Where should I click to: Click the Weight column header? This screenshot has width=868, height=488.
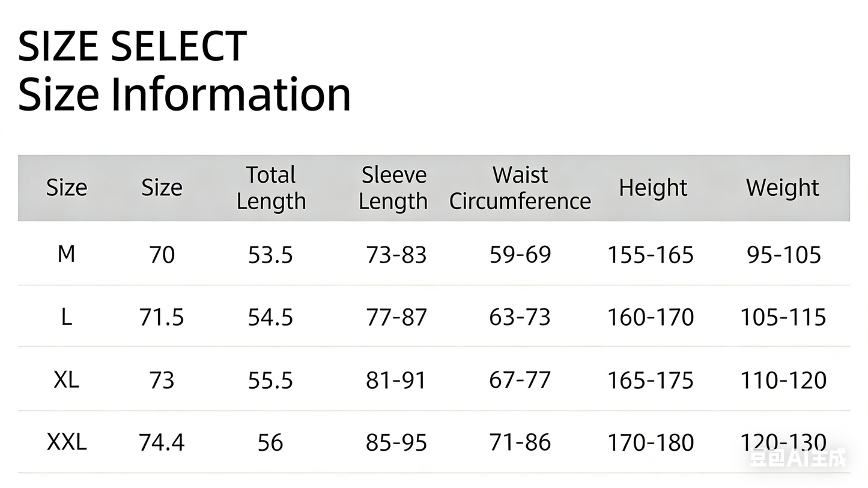[x=782, y=188]
